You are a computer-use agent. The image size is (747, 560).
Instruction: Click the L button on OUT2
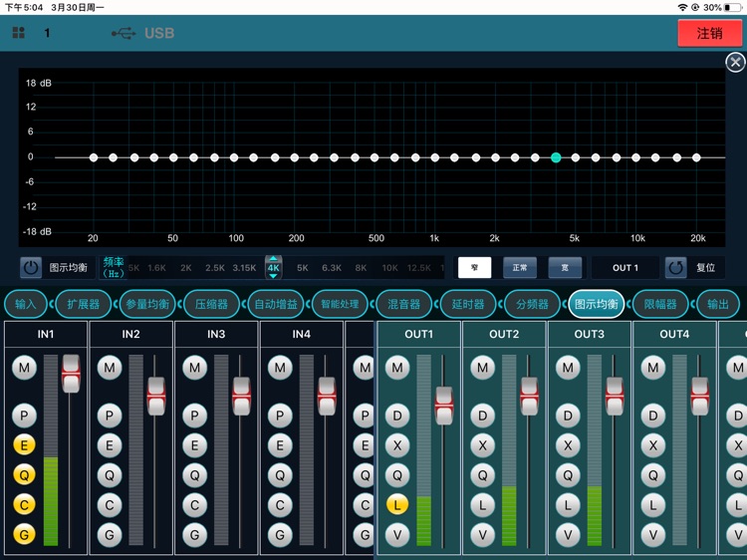coord(483,505)
